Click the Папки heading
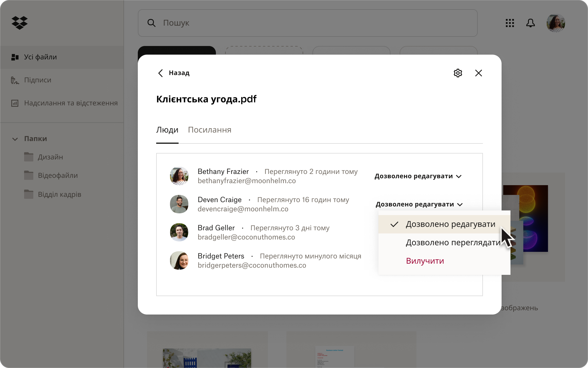Viewport: 588px width, 368px height. pos(36,139)
